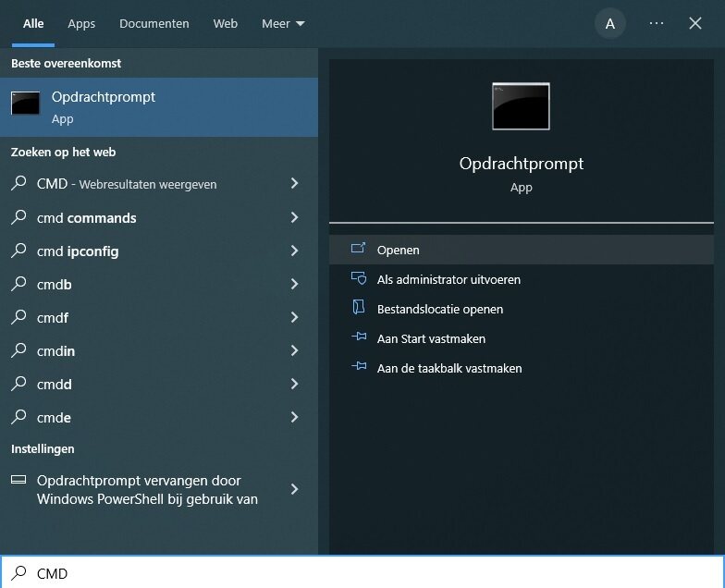Click the shield icon for Als administrator uitvoeren

[359, 278]
